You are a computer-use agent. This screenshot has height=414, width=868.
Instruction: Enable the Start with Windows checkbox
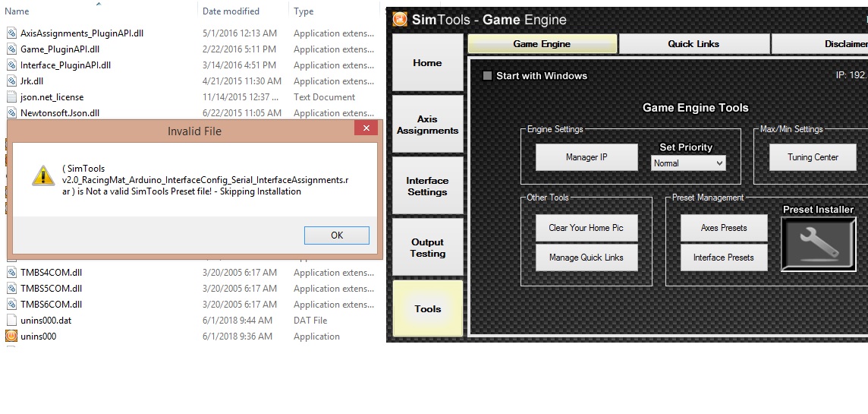tap(488, 76)
